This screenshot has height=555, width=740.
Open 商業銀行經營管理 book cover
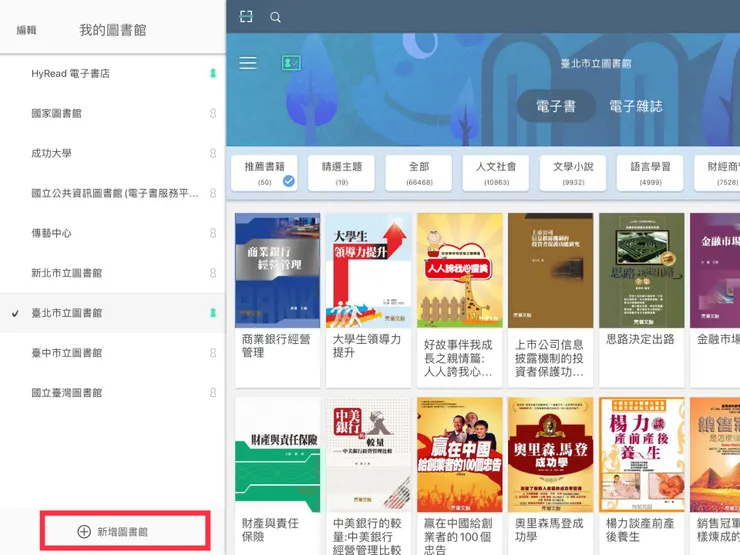pyautogui.click(x=278, y=270)
